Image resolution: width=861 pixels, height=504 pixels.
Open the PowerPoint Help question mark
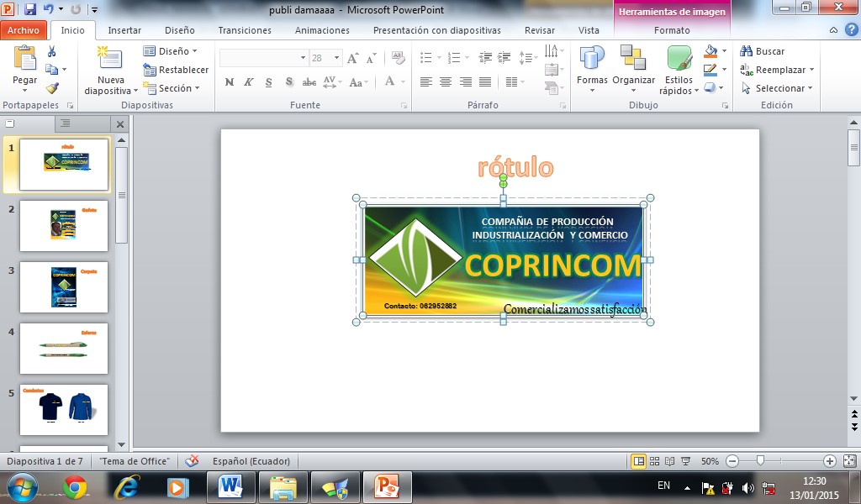851,30
